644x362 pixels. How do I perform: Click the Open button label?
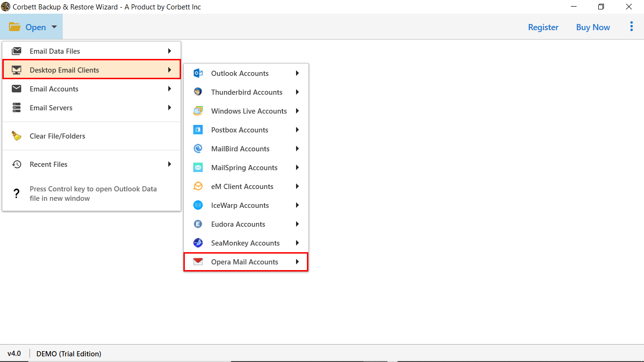(x=36, y=27)
